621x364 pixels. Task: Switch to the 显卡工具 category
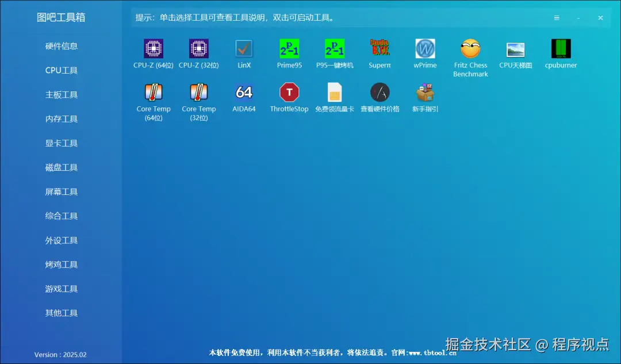pyautogui.click(x=61, y=143)
